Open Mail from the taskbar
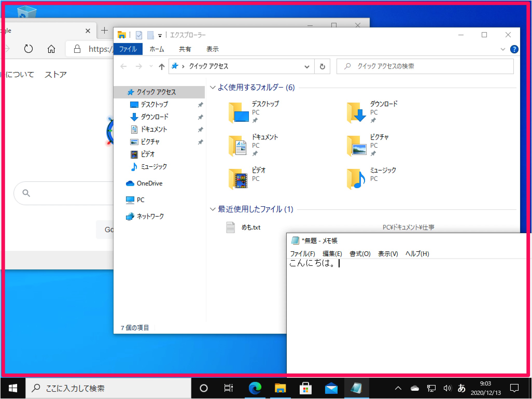The height and width of the screenshot is (399, 532). (331, 388)
